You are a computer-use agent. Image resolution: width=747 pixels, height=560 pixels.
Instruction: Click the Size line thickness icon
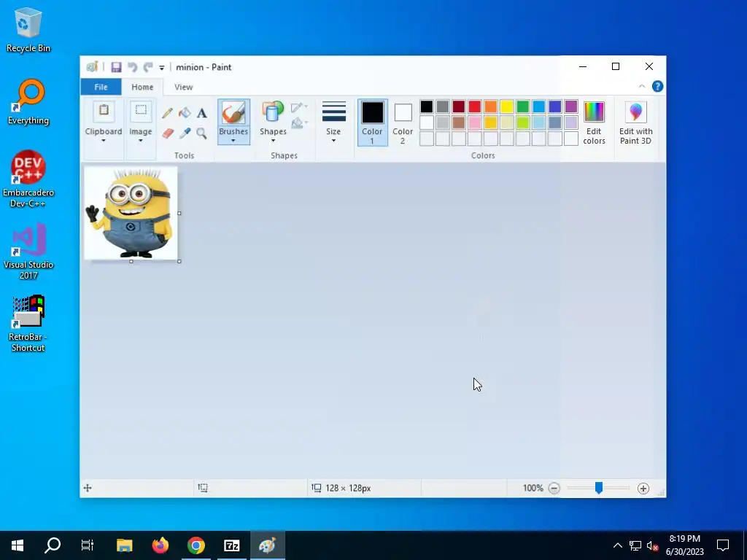point(334,112)
